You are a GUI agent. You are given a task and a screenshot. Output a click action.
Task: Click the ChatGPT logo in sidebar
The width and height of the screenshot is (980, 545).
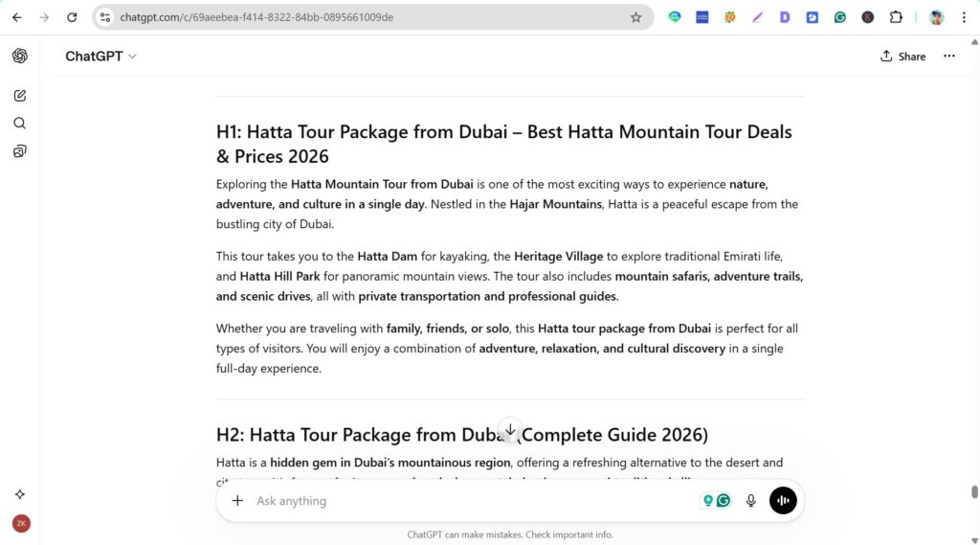[x=19, y=57]
